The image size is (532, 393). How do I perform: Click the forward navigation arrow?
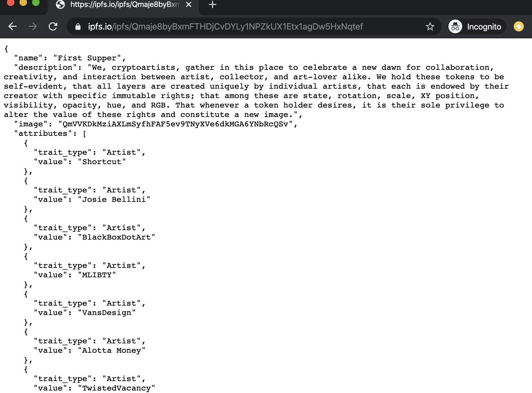[x=33, y=26]
